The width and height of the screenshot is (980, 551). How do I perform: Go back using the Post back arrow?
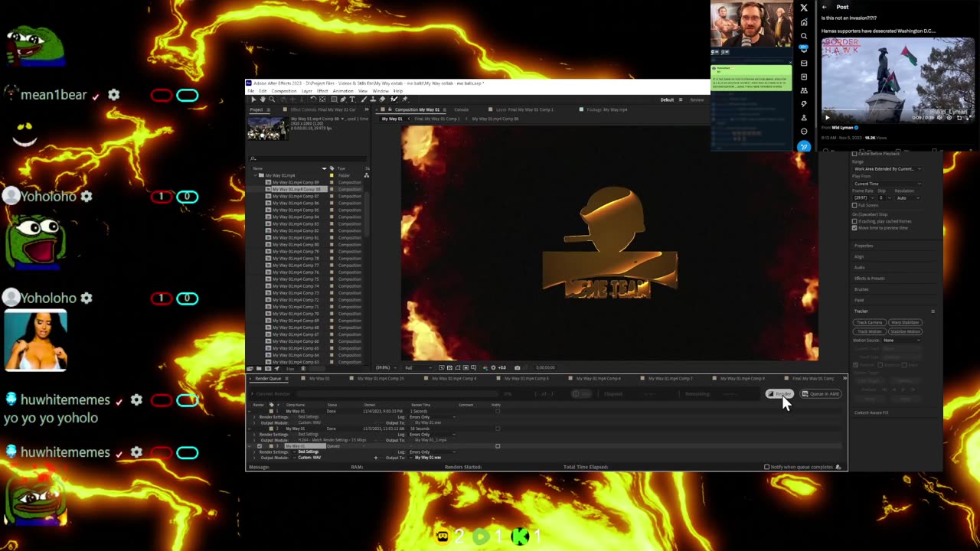coord(825,7)
